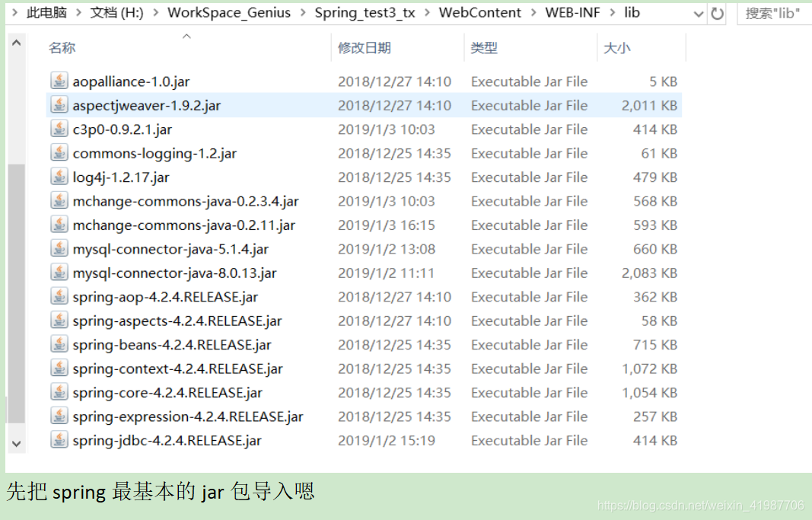Go to WorkSpace_Genius folder in breadcrumb
Screen dimensions: 812x520
(229, 12)
